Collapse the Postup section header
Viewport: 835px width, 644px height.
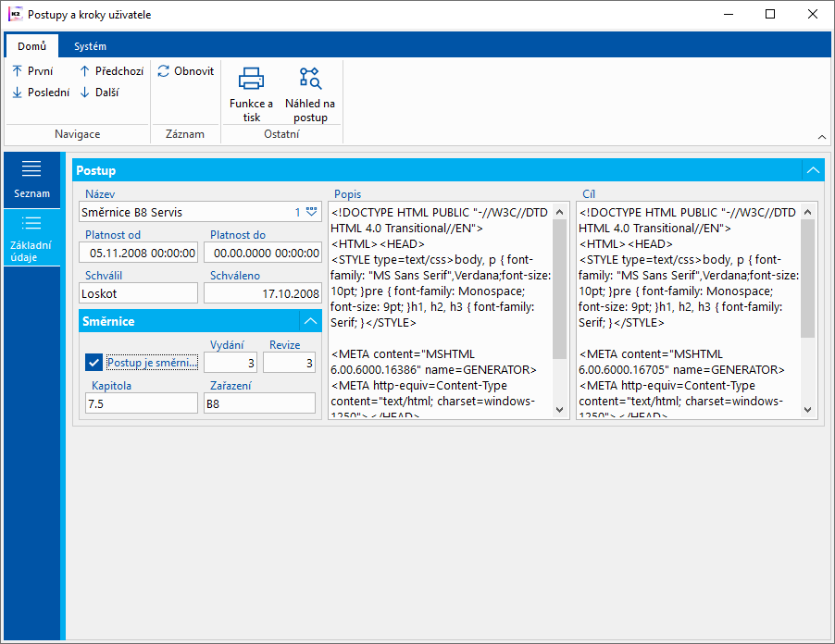812,170
